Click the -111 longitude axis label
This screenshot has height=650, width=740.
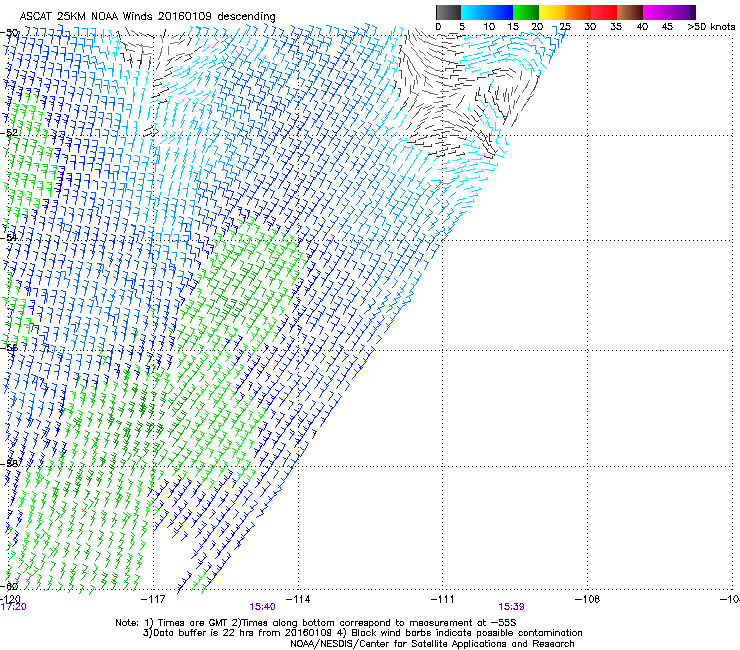443,599
